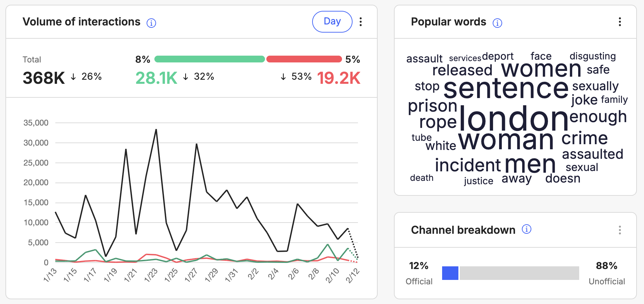Viewport: 644px width, 304px height.
Task: Open Channel breakdown options menu
Action: coord(620,230)
